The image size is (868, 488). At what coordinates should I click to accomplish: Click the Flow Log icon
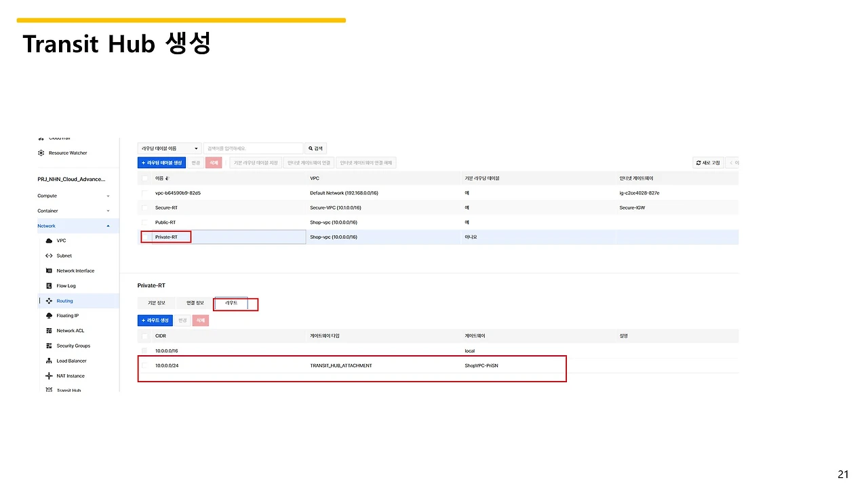tap(49, 286)
